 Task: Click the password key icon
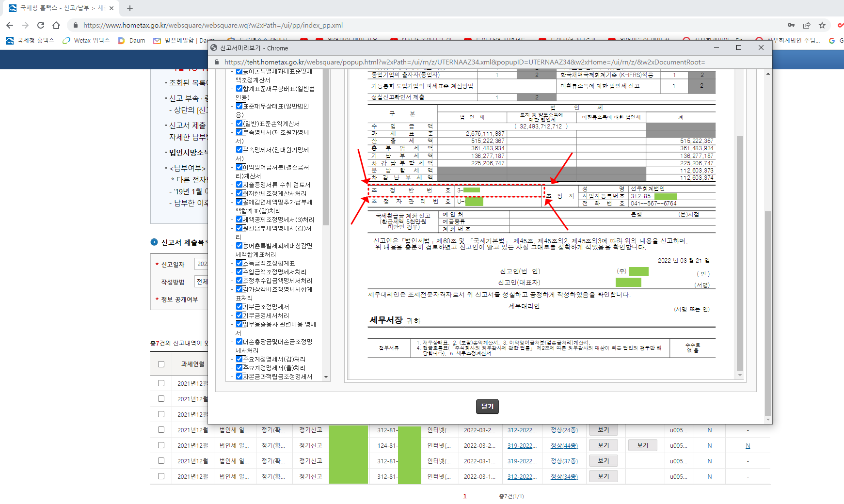click(791, 25)
